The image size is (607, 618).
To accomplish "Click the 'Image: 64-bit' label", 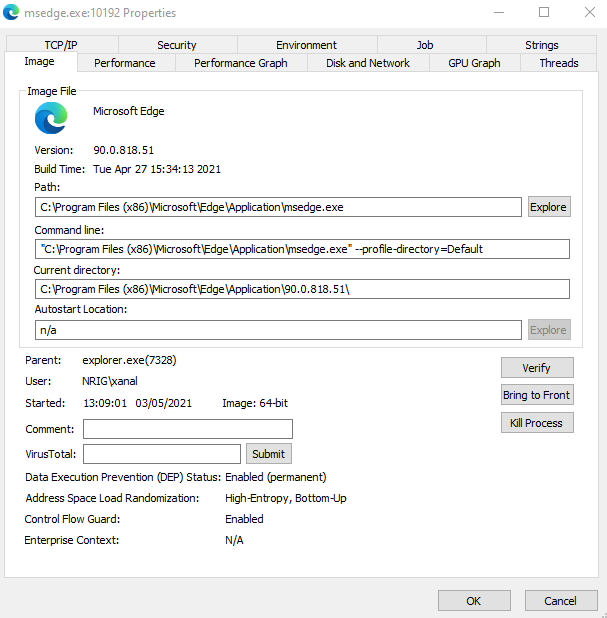I will [x=255, y=403].
